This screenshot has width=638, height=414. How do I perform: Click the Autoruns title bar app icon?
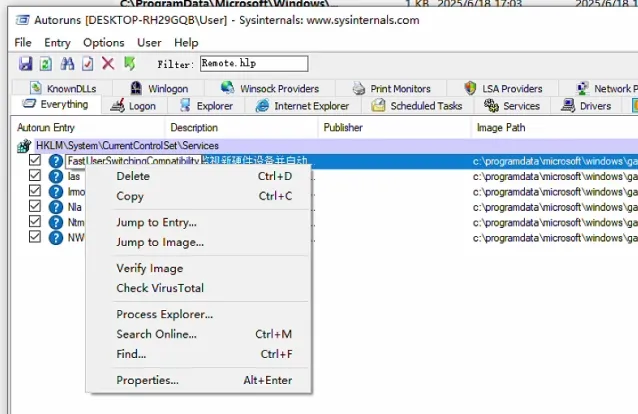click(x=22, y=20)
